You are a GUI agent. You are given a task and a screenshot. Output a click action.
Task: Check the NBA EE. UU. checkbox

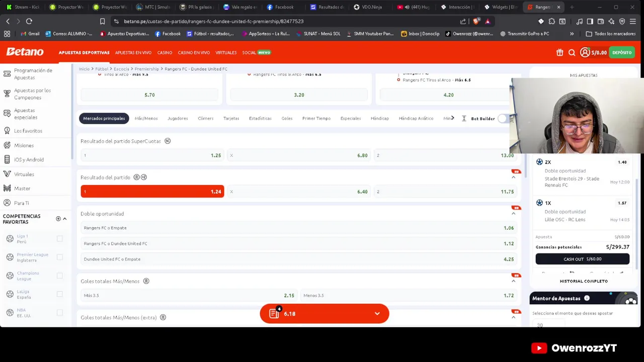(x=59, y=312)
